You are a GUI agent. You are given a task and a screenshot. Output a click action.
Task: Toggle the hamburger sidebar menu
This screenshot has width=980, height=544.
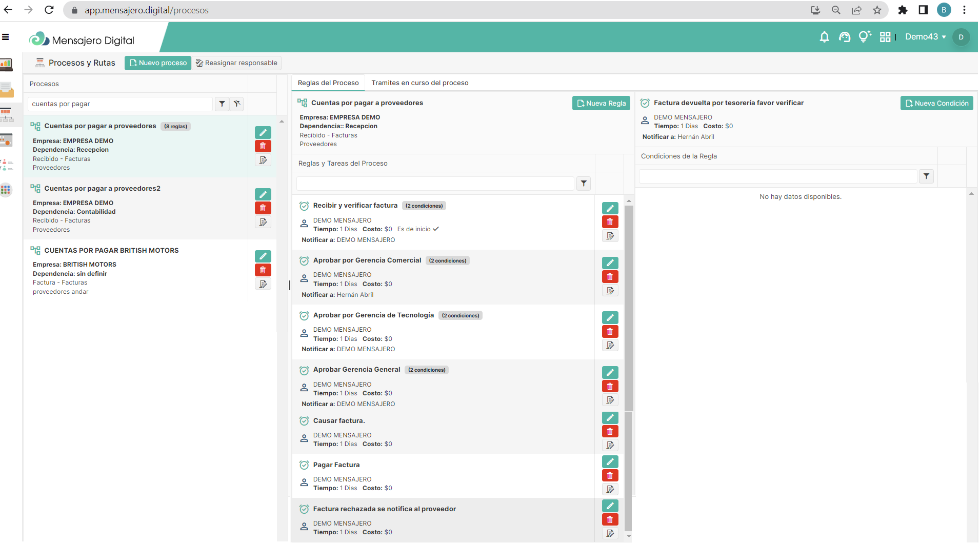[6, 37]
